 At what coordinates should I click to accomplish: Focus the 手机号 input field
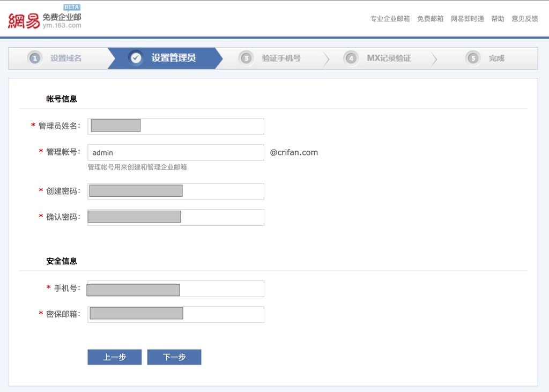pos(176,289)
